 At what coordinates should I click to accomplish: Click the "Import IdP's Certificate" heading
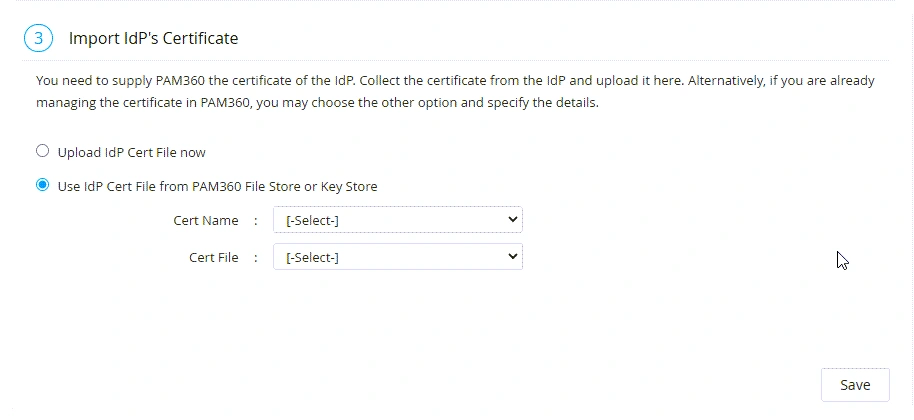coord(153,39)
